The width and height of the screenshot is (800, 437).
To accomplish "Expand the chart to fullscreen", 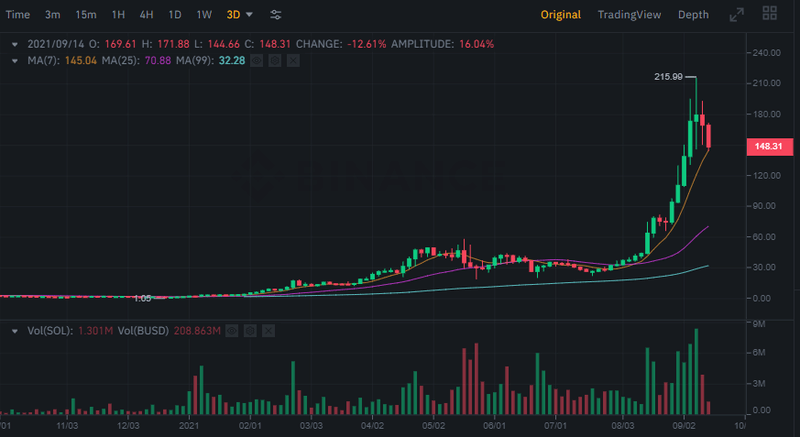I will point(737,15).
